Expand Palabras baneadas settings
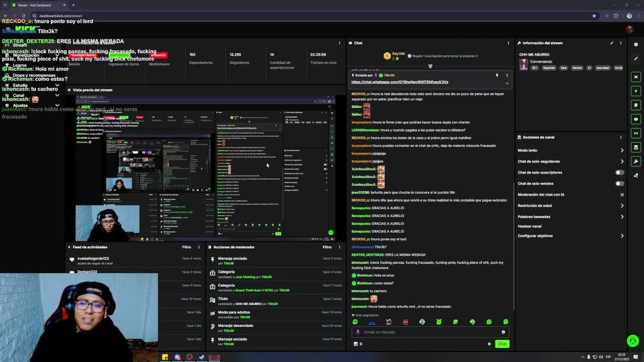This screenshot has height=362, width=644. pyautogui.click(x=622, y=217)
